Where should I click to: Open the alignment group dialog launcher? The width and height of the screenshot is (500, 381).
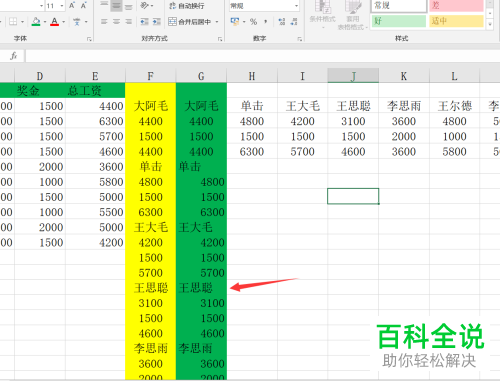pos(220,39)
